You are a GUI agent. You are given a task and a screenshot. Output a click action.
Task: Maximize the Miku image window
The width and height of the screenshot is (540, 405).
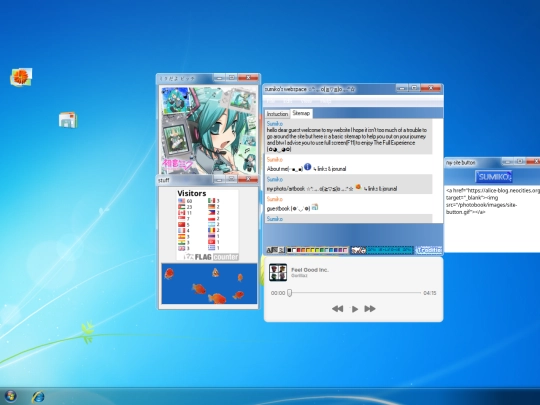pos(231,77)
